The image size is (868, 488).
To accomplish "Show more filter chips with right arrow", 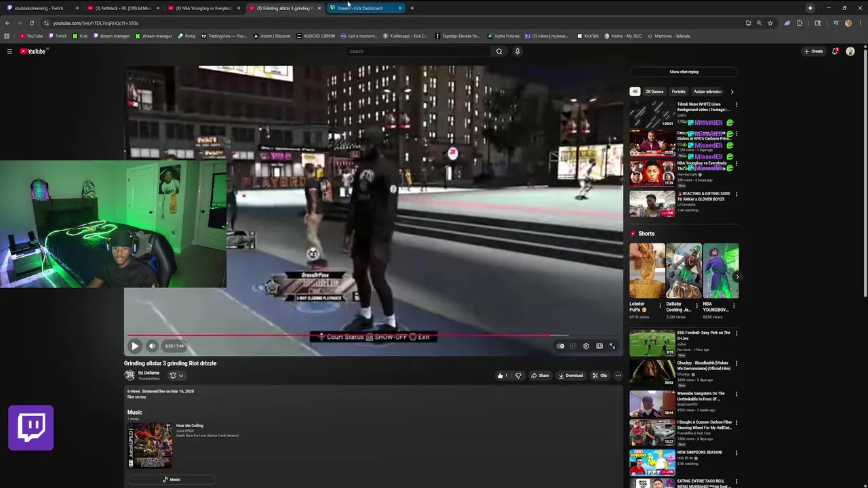I will click(732, 91).
